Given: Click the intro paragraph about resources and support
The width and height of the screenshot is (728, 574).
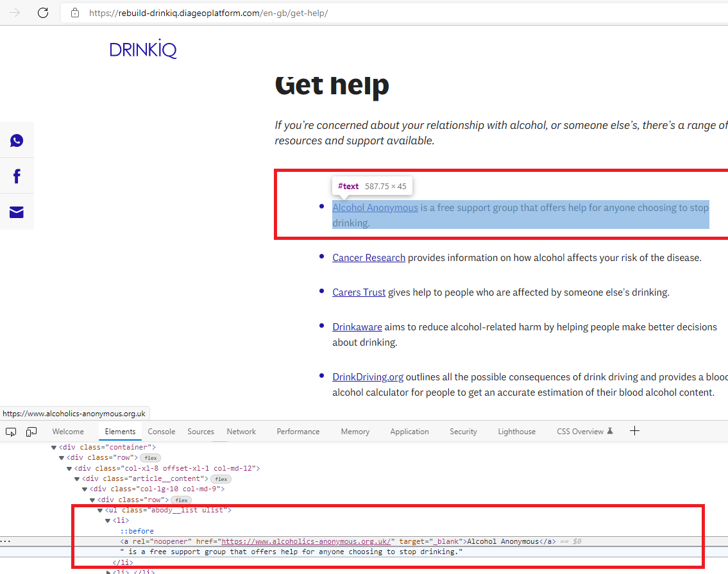Looking at the screenshot, I should [x=501, y=133].
